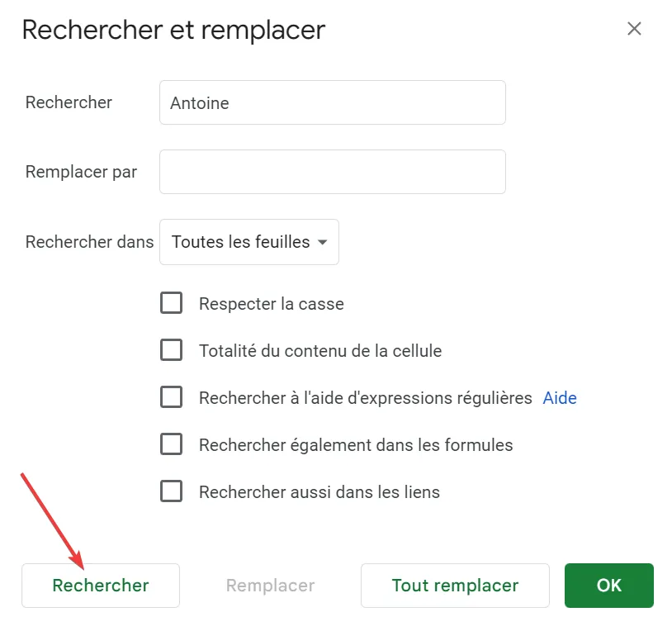The image size is (672, 631).
Task: Click the "Respecter la casse" label text
Action: tap(270, 304)
